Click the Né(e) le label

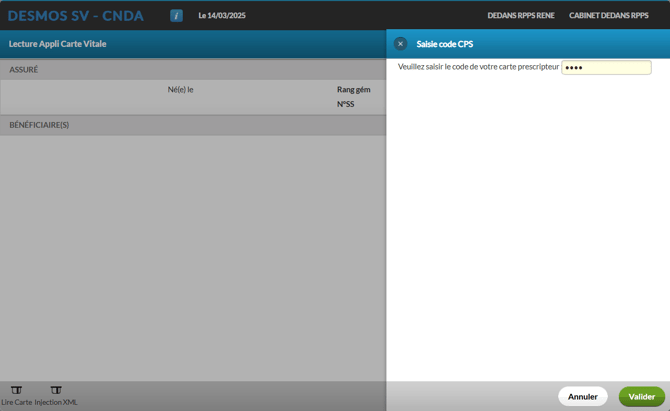(x=180, y=90)
